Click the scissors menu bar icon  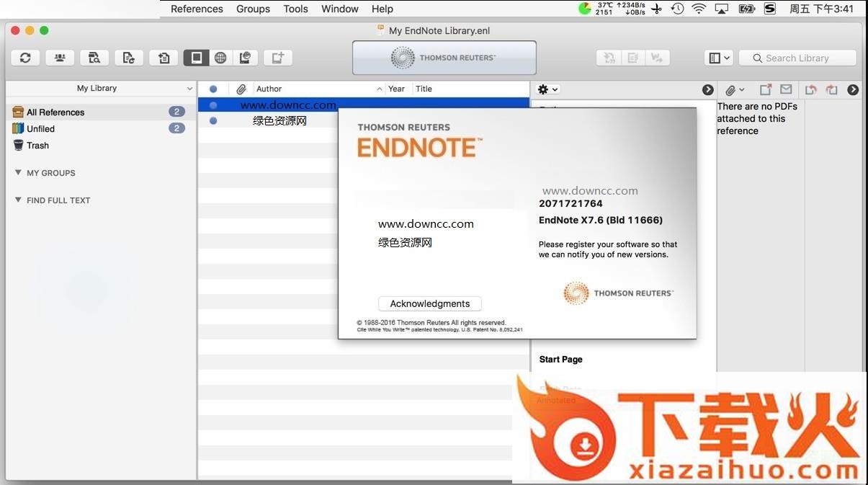656,9
